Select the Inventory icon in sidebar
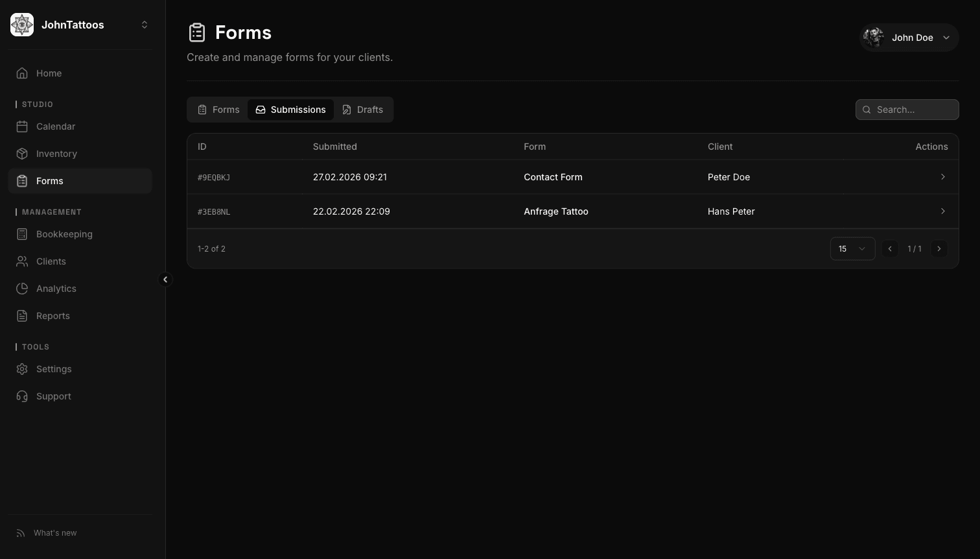The width and height of the screenshot is (980, 559). (22, 154)
